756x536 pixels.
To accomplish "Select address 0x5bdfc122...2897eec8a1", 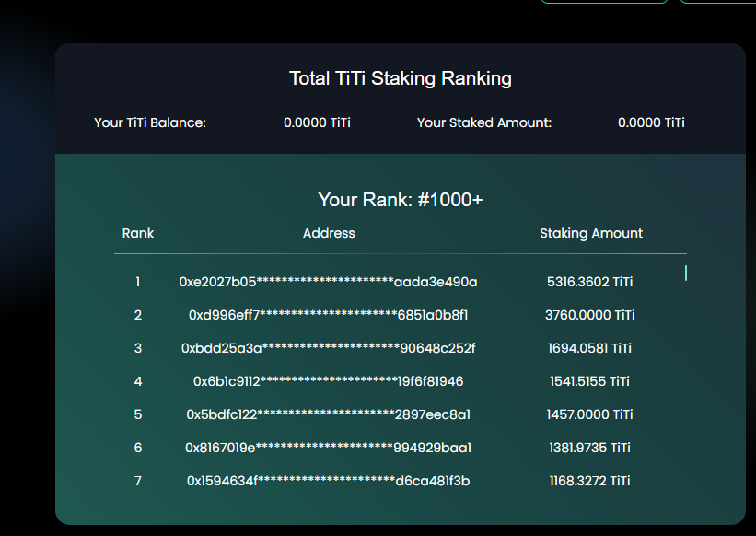I will click(x=329, y=415).
